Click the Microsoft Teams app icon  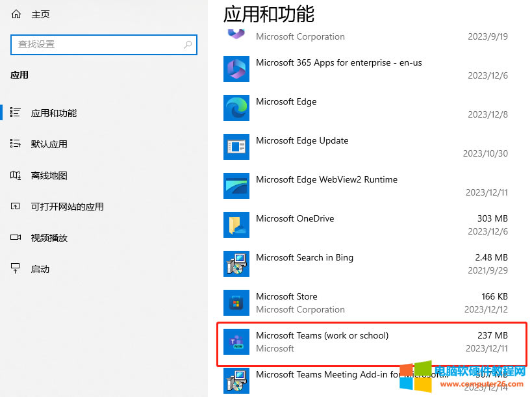(x=236, y=342)
